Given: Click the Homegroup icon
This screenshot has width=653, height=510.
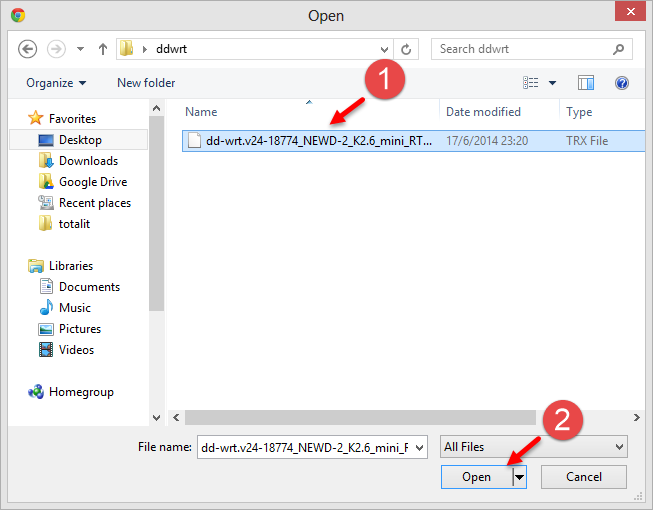Looking at the screenshot, I should pyautogui.click(x=36, y=391).
